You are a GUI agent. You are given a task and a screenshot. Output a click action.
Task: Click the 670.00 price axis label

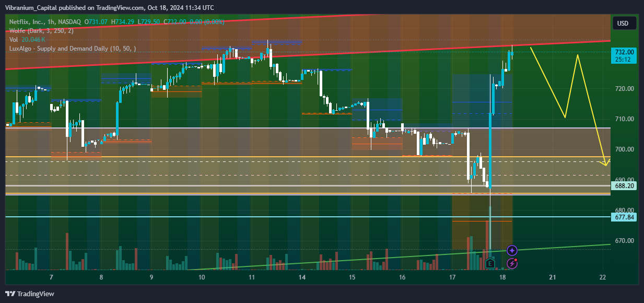coord(624,241)
